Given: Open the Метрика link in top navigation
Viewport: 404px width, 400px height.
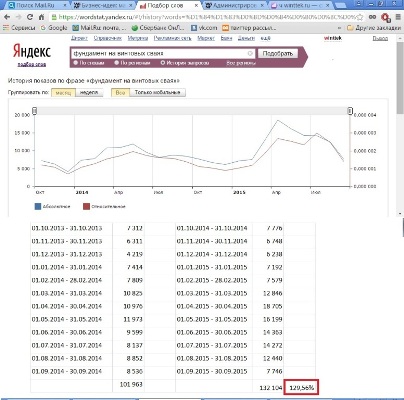Looking at the screenshot, I should pos(138,38).
